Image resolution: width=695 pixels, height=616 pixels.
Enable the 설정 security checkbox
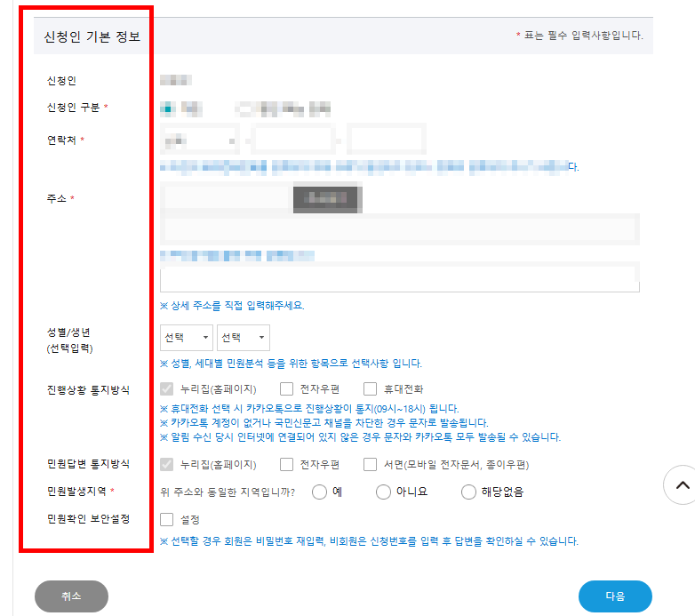(x=167, y=519)
